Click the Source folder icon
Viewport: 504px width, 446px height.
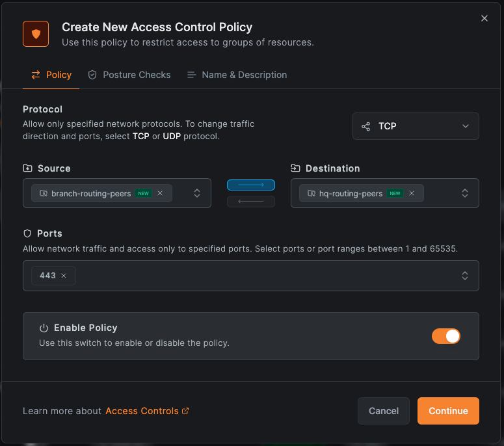click(27, 168)
